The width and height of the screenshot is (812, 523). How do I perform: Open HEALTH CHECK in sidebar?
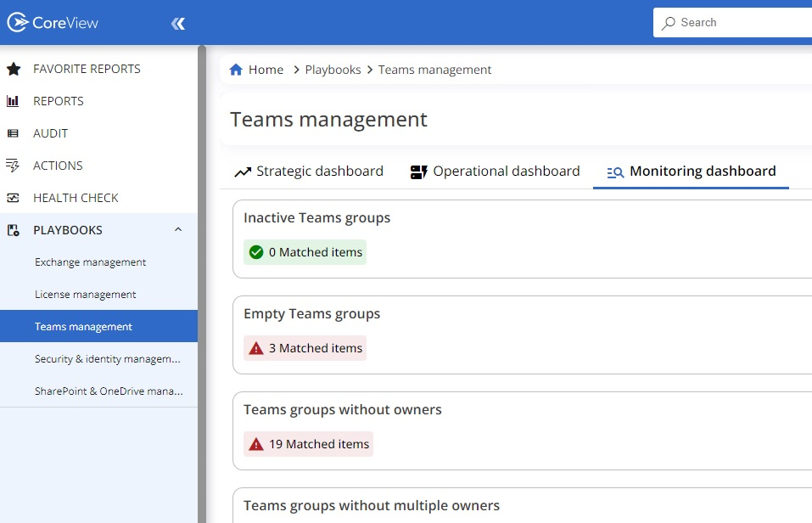pyautogui.click(x=76, y=198)
